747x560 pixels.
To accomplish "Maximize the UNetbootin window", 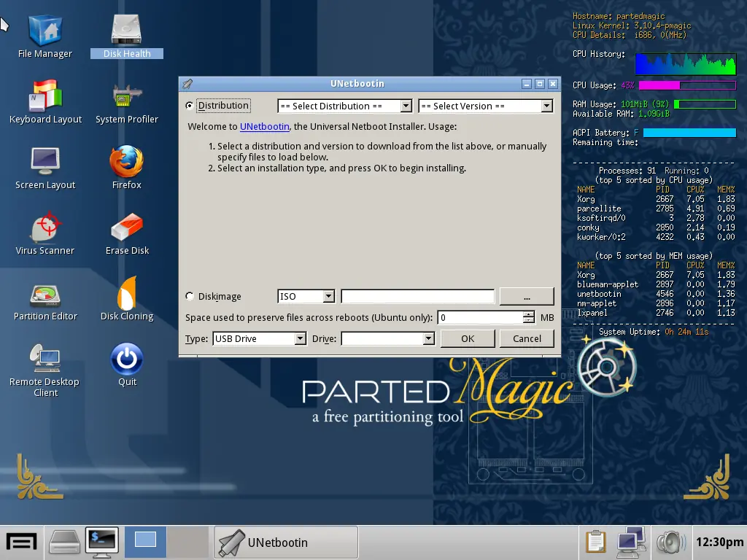I will point(540,85).
